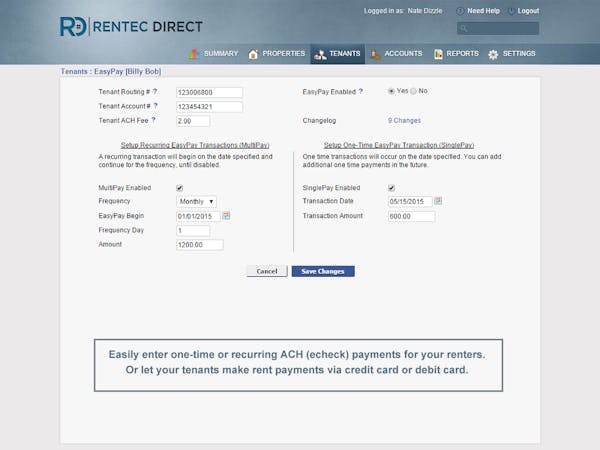The height and width of the screenshot is (450, 600).
Task: Open calendar picker for EasyPay Begin
Action: 226,216
